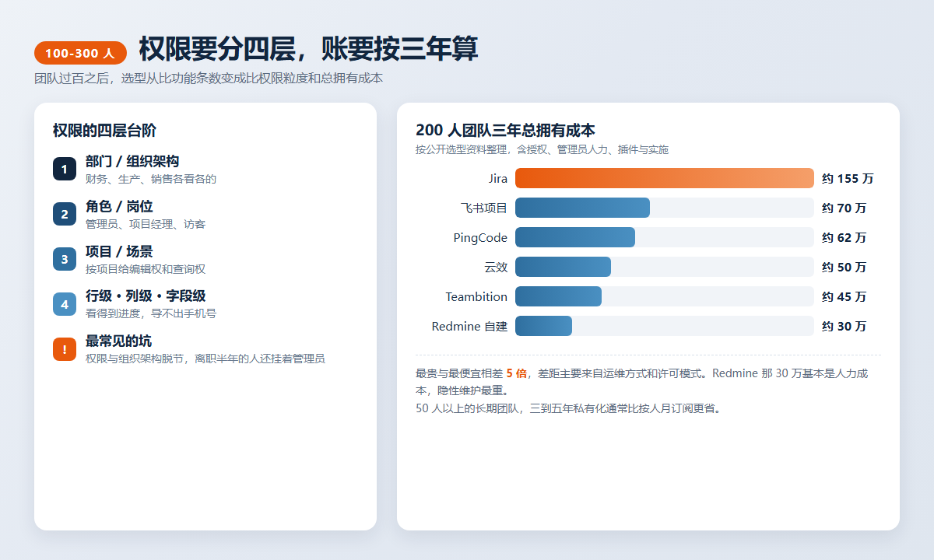Click the description 看得到进度，导不出手机号
This screenshot has width=934, height=560.
pos(151,313)
